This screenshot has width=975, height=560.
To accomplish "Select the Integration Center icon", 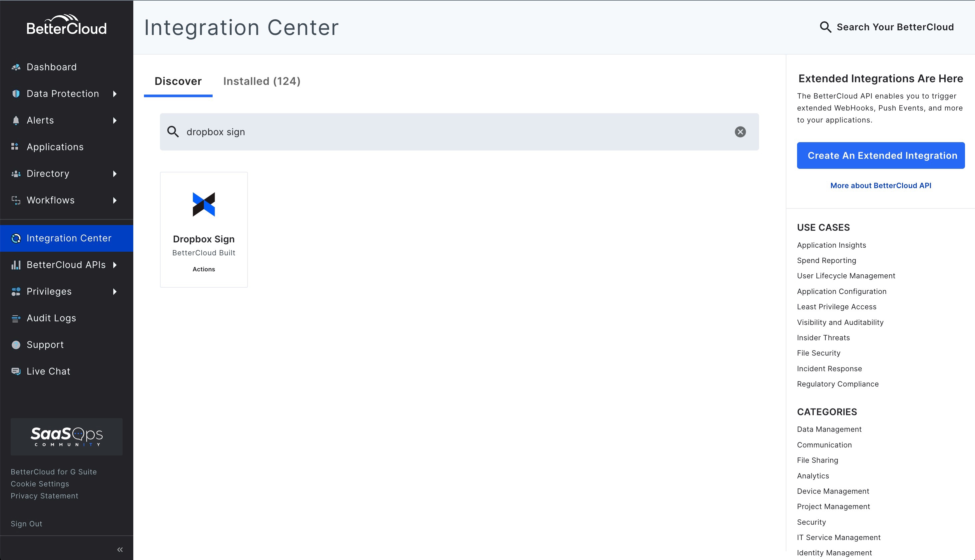I will click(16, 238).
